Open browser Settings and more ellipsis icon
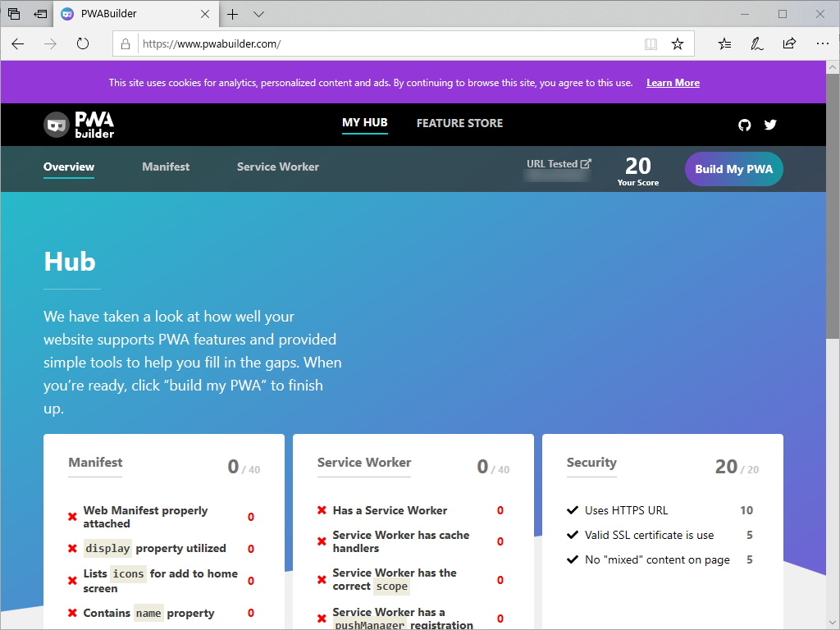The height and width of the screenshot is (630, 840). pos(823,45)
